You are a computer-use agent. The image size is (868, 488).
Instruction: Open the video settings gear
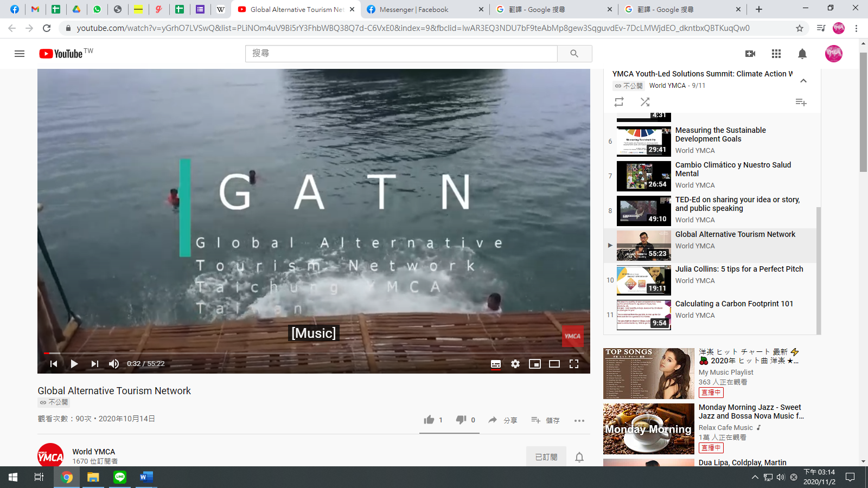tap(515, 364)
